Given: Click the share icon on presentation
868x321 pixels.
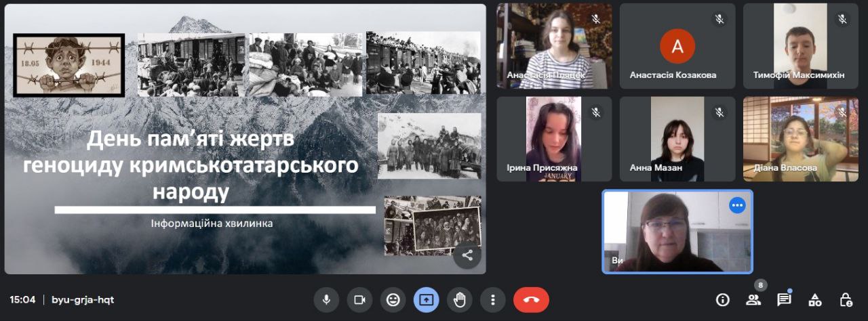Looking at the screenshot, I should (467, 255).
